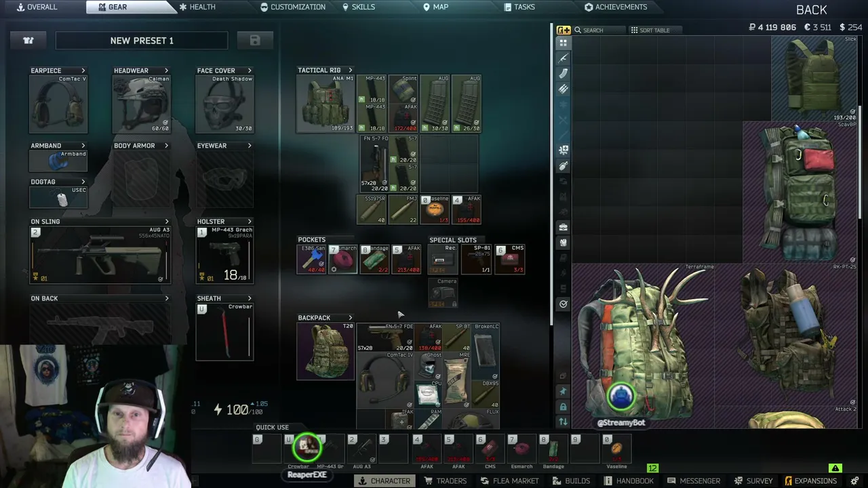
Task: Switch to the Overall tab
Action: click(x=37, y=7)
